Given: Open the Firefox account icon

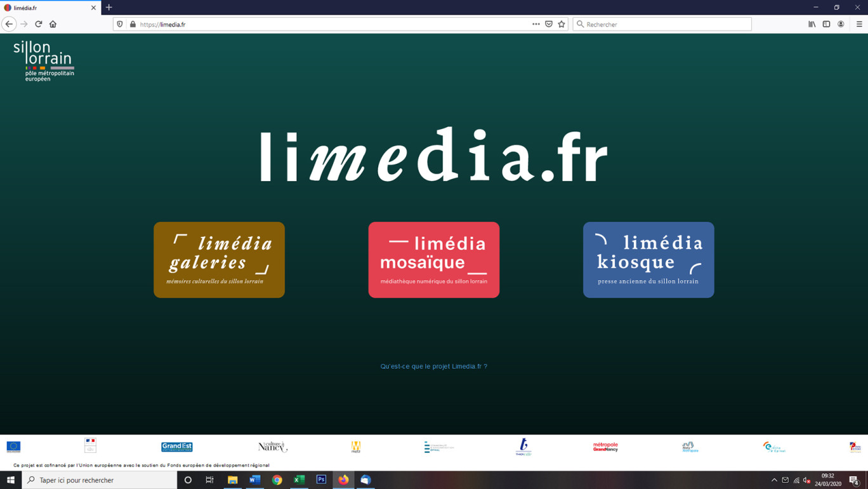Looking at the screenshot, I should coord(841,24).
